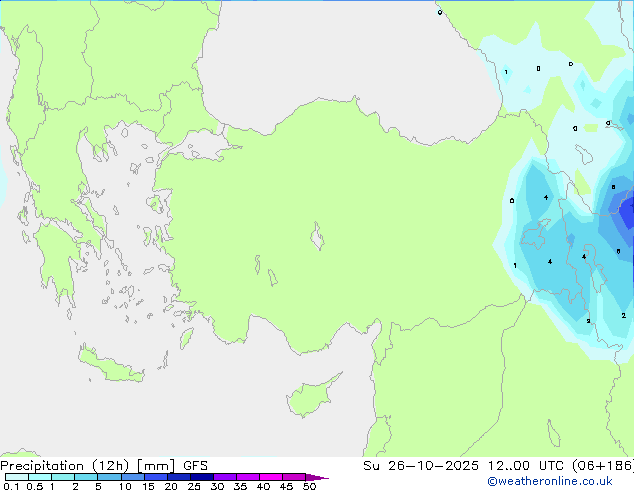Select the 2–5 mm legend color swatch

(x=86, y=477)
